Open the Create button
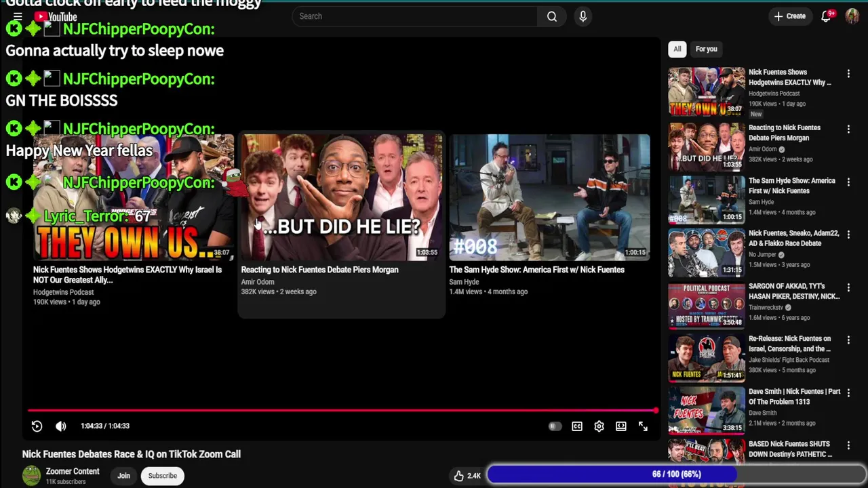The width and height of the screenshot is (868, 488). pyautogui.click(x=790, y=16)
